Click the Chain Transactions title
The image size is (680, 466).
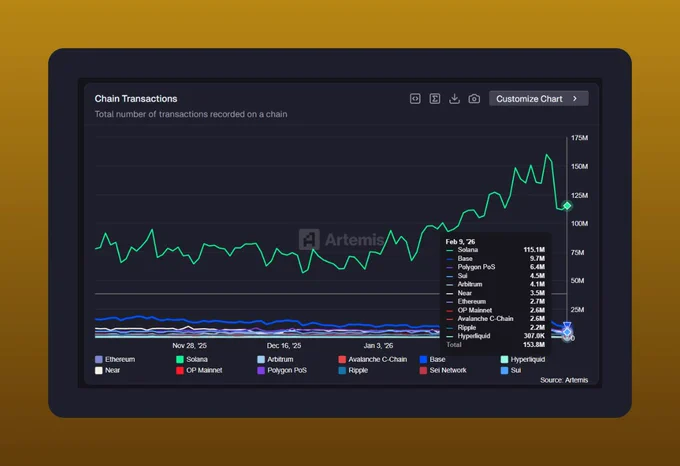[136, 99]
